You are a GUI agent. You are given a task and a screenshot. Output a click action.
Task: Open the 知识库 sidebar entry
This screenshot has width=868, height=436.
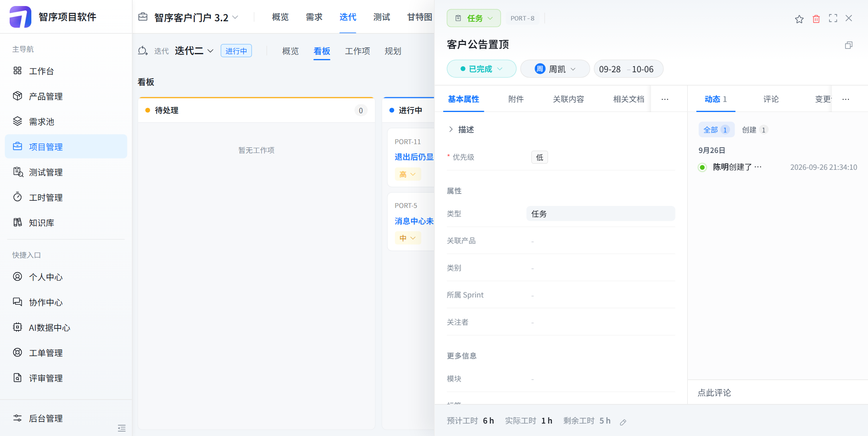click(x=66, y=223)
